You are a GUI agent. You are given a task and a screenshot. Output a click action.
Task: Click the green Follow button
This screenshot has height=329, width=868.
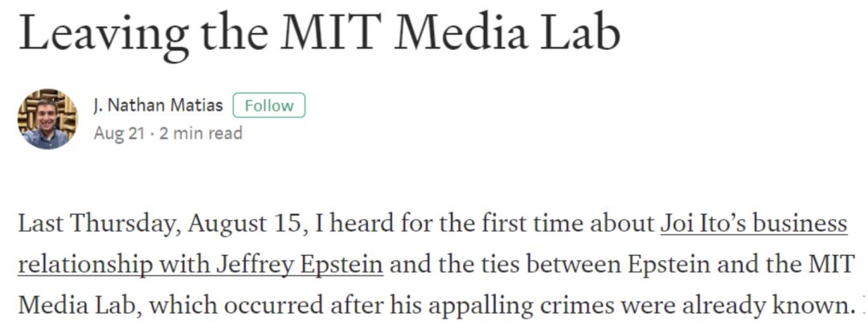[269, 105]
